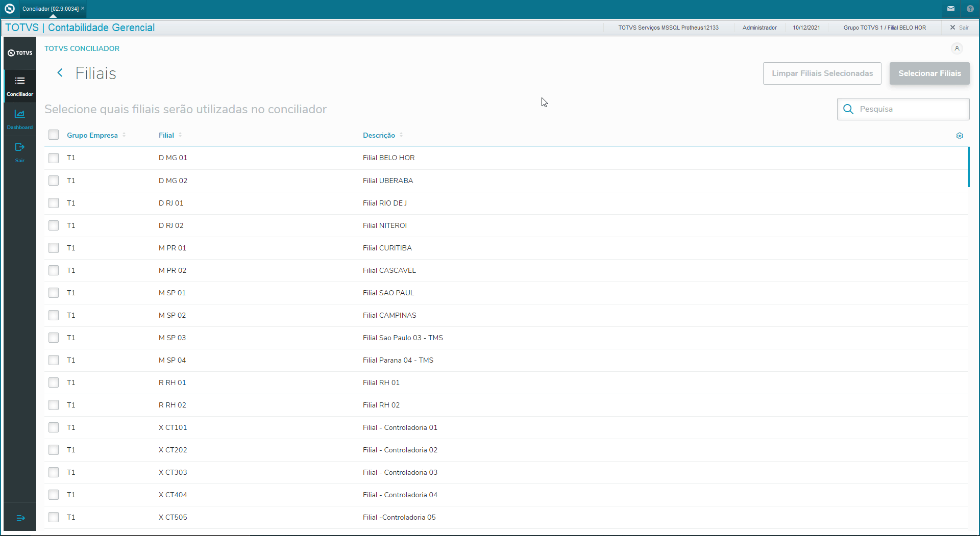The width and height of the screenshot is (980, 536).
Task: Check the M PR 02 Filial CASCAVEL row
Action: click(54, 270)
